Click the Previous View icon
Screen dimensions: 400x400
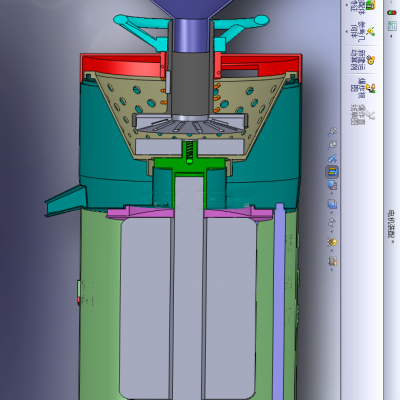click(x=332, y=158)
